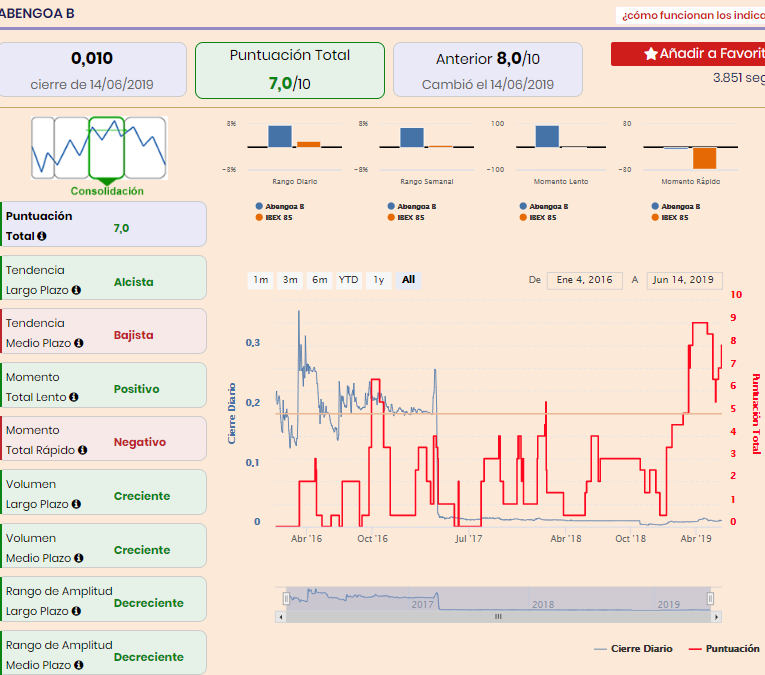Open info icon for Tendencia Largo Plazo
Viewport: 765px width, 675px height.
coord(76,290)
